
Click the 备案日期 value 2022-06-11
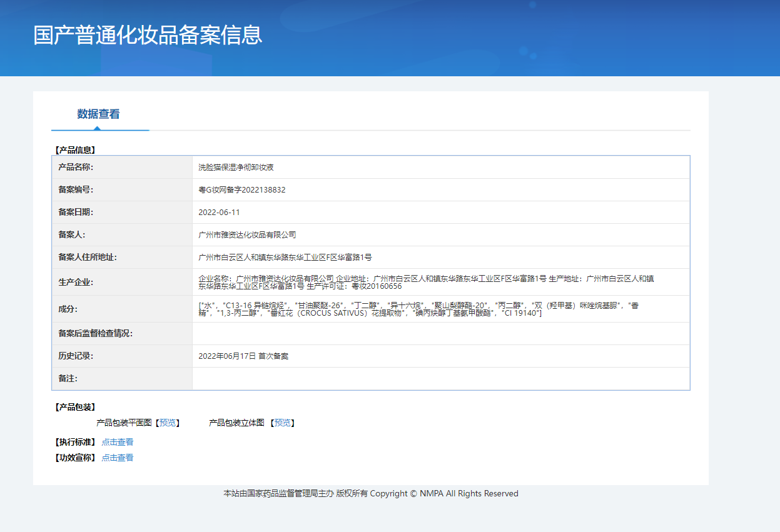point(220,212)
